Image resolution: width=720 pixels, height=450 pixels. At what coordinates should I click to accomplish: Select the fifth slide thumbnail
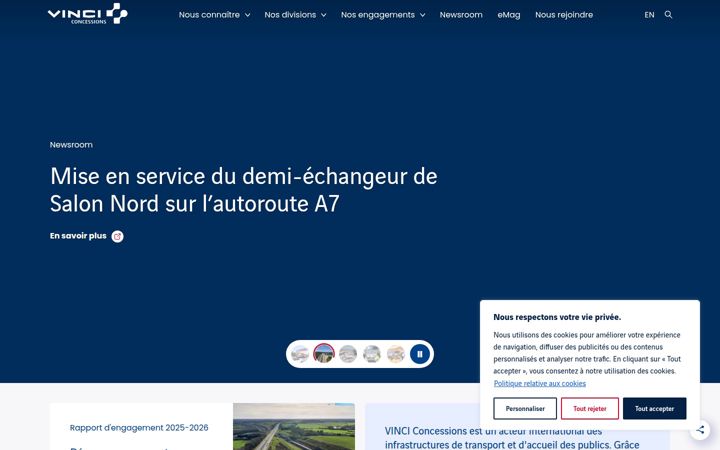tap(396, 354)
